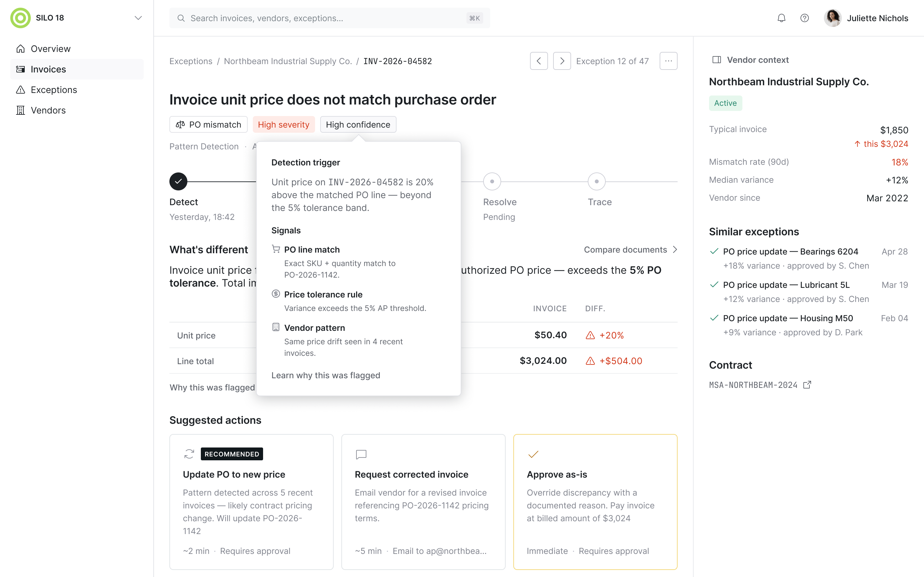This screenshot has width=924, height=577.
Task: Open the more options ellipsis button
Action: click(668, 61)
